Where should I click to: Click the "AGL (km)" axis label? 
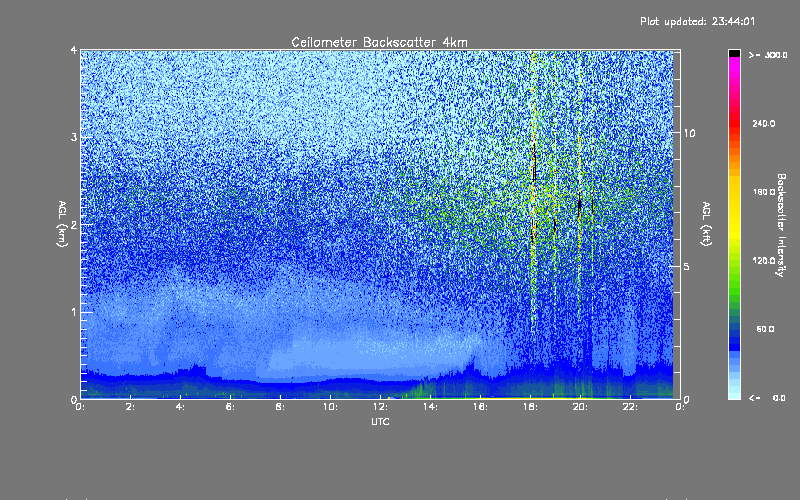pyautogui.click(x=62, y=224)
